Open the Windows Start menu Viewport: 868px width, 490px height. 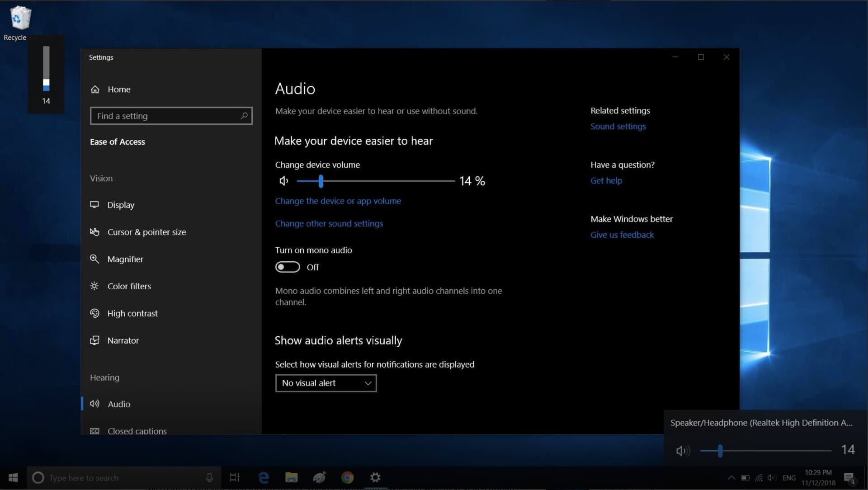tap(13, 478)
